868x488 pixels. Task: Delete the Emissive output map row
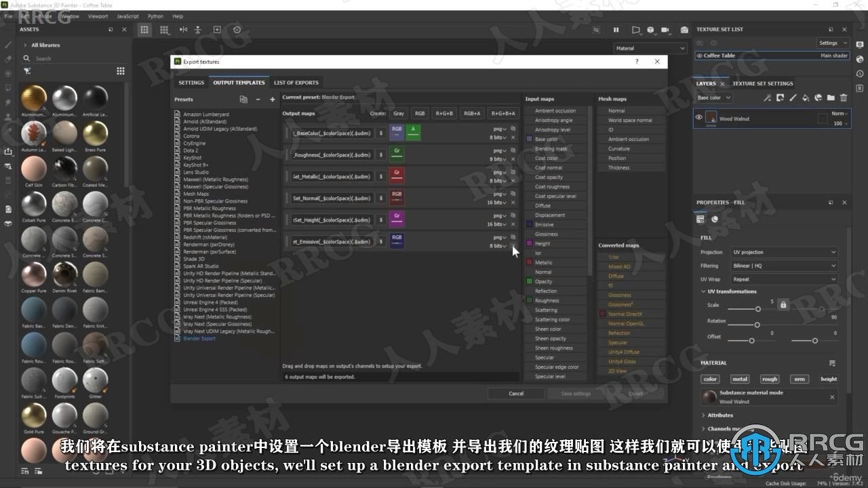513,246
